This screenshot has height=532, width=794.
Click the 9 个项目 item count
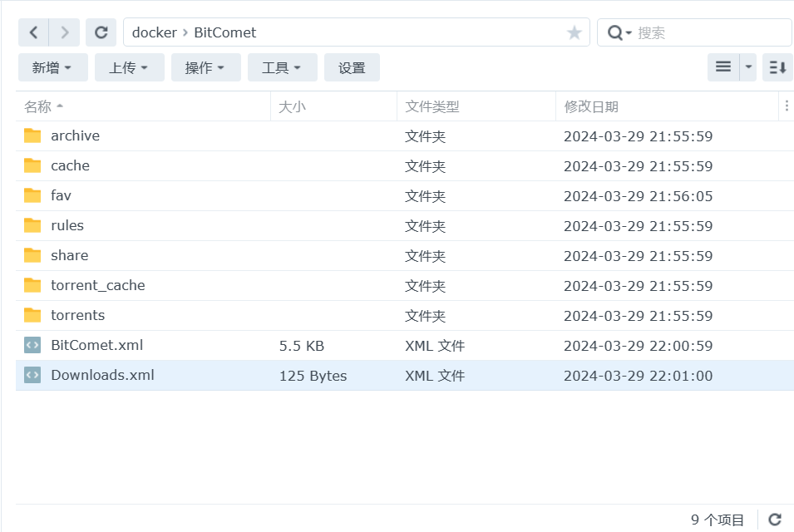pos(717,520)
